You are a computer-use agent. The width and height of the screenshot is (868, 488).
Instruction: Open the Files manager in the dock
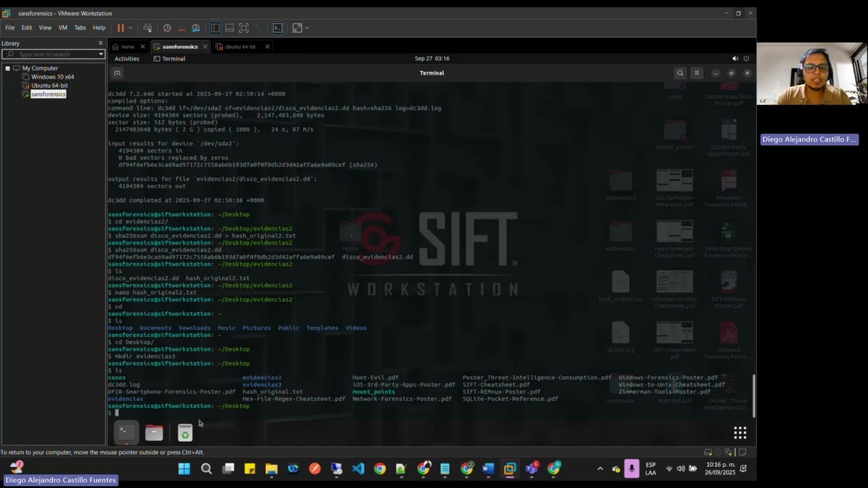point(154,432)
